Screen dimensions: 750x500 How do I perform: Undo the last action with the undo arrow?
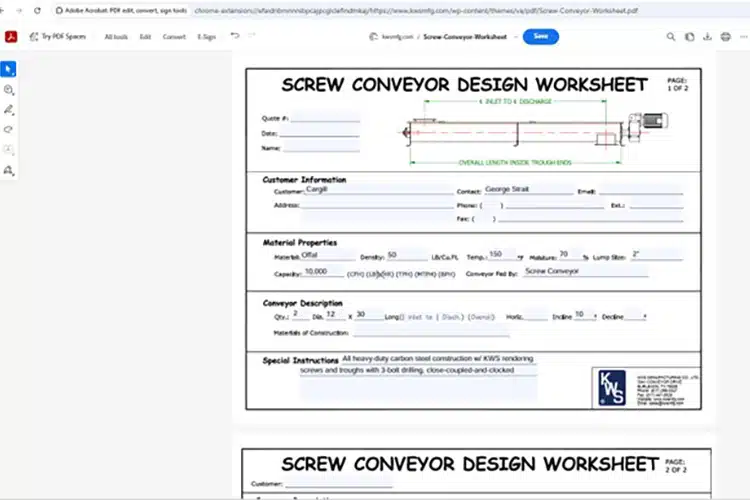tap(235, 35)
